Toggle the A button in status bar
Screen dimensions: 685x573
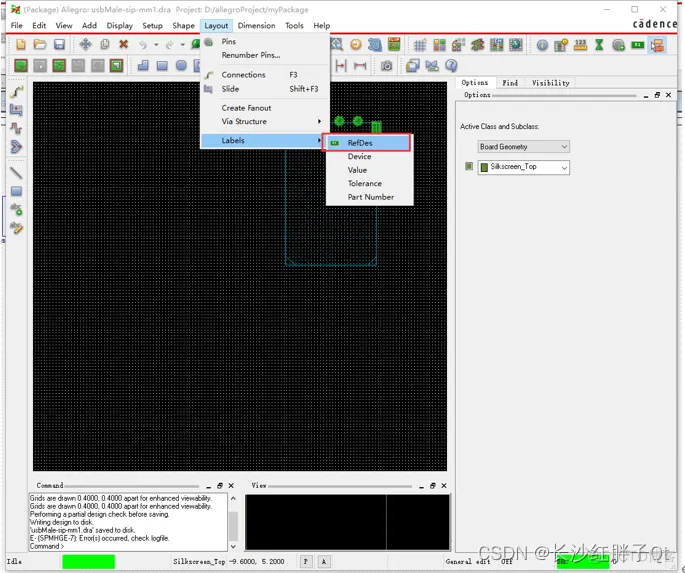click(x=324, y=562)
